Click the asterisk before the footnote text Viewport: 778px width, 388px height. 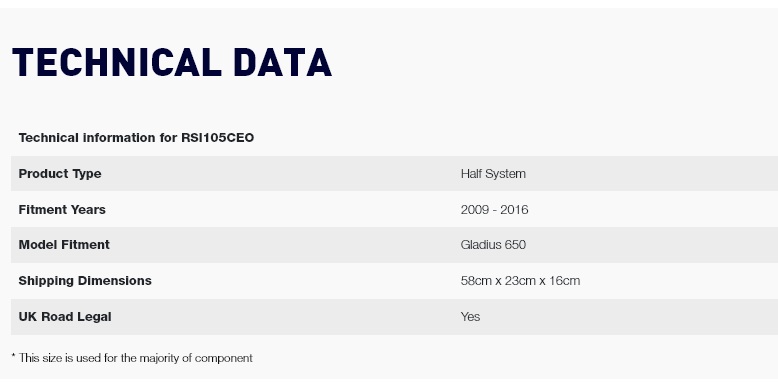click(x=13, y=356)
